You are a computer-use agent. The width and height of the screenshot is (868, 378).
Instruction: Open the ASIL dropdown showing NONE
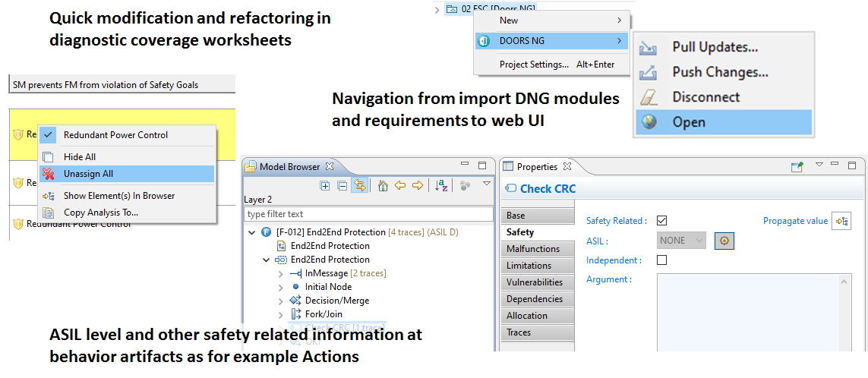pyautogui.click(x=681, y=241)
